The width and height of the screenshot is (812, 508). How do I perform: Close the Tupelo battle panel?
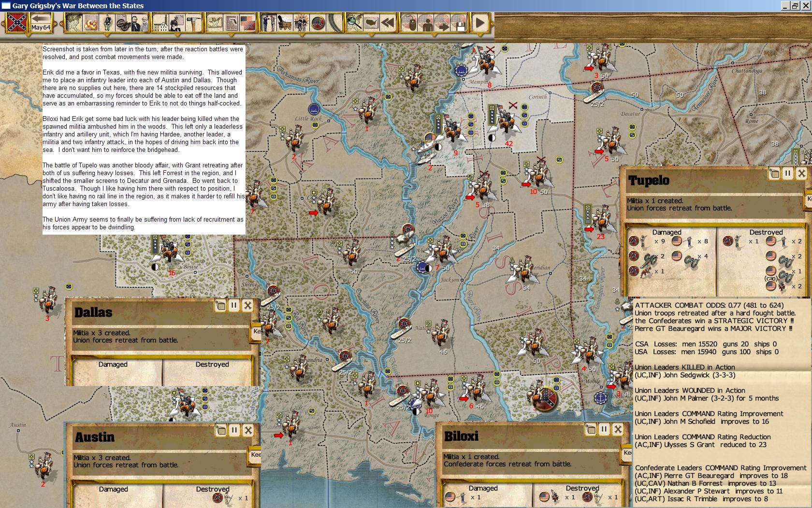pos(801,173)
